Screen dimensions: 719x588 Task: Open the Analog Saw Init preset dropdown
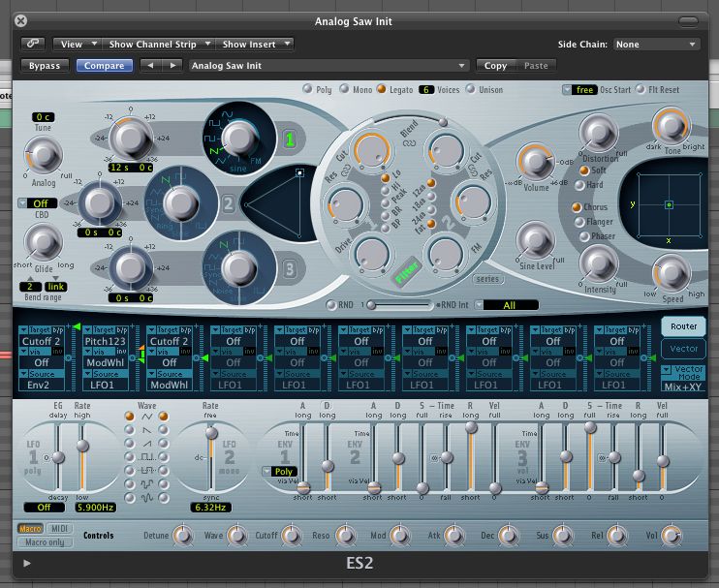(328, 66)
